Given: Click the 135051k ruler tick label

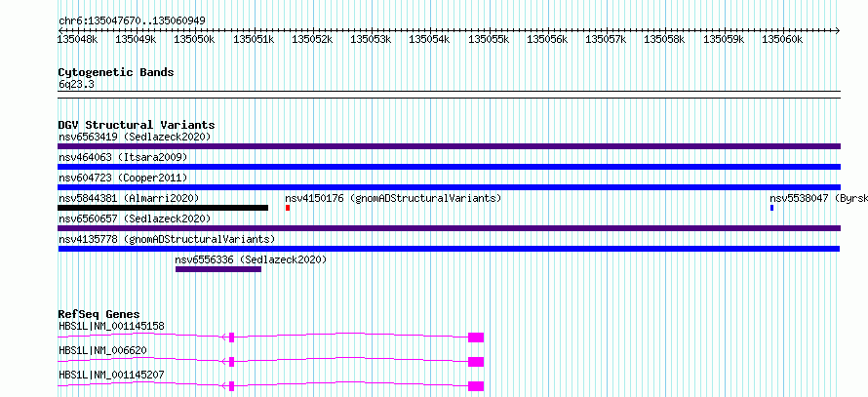Looking at the screenshot, I should (x=254, y=39).
